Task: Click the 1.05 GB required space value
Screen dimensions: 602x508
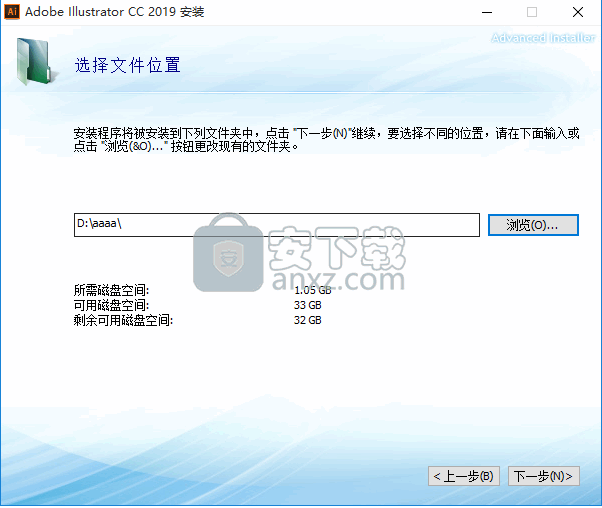Action: 313,290
